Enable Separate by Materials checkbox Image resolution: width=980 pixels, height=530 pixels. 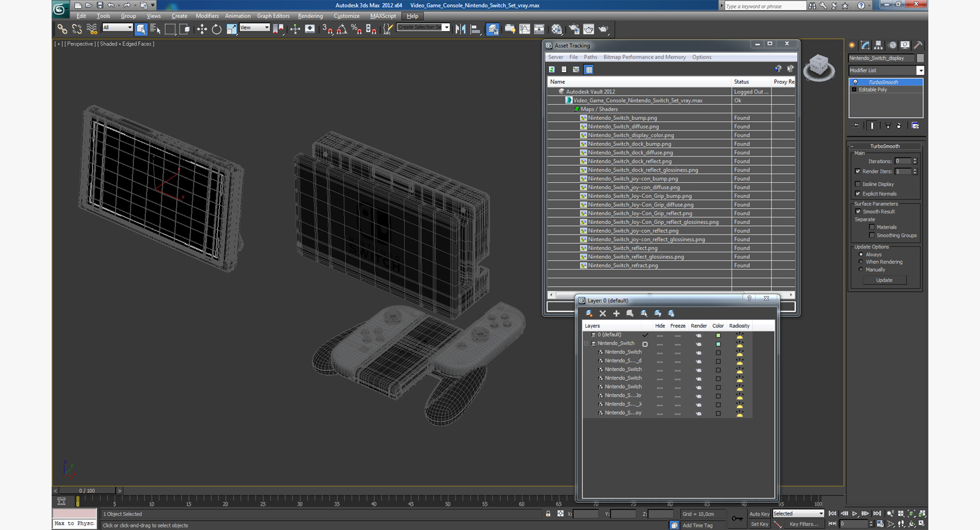(872, 227)
